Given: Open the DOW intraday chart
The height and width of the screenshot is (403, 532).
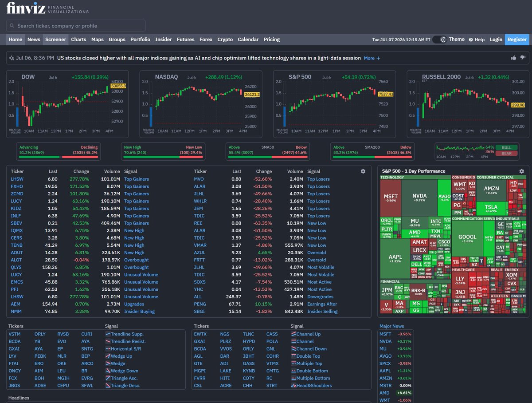Looking at the screenshot, I should [x=67, y=104].
